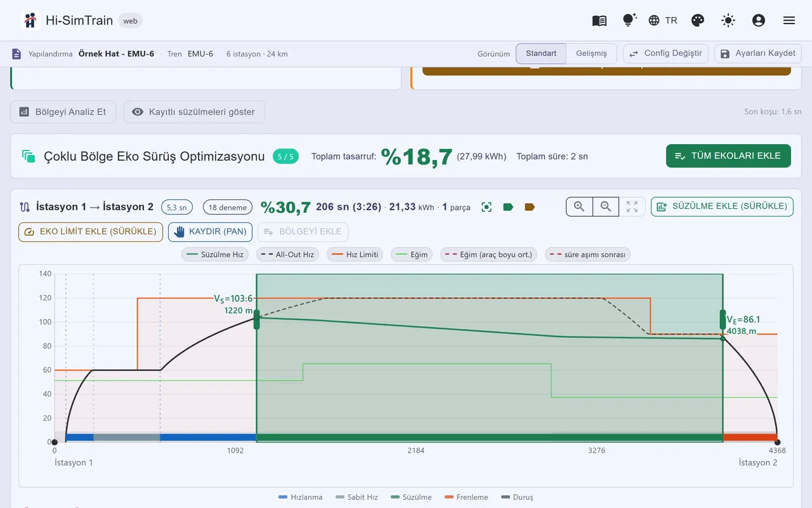
Task: Click the focus/center target icon
Action: (x=487, y=207)
